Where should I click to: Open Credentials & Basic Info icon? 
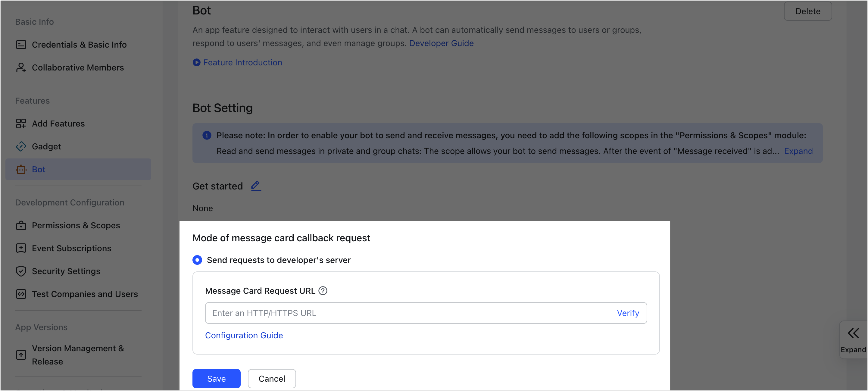[21, 45]
